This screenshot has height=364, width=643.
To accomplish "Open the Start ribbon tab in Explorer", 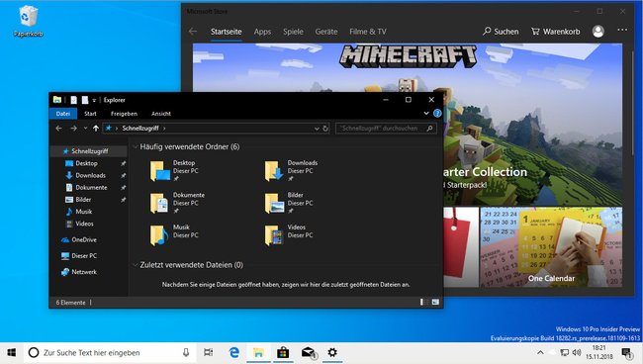I will pyautogui.click(x=90, y=114).
